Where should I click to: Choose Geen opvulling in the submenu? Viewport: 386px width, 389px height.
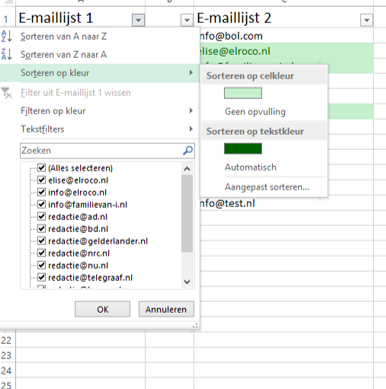[255, 112]
